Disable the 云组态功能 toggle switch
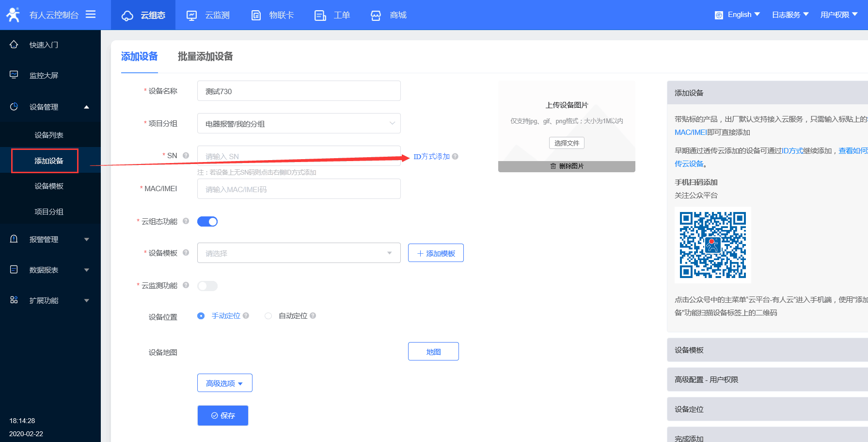Viewport: 868px width, 442px height. point(207,222)
